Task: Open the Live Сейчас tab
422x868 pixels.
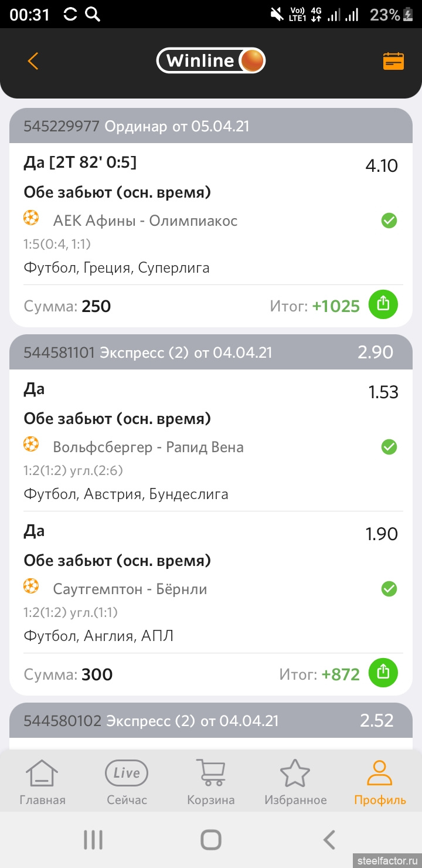Action: coord(127,782)
